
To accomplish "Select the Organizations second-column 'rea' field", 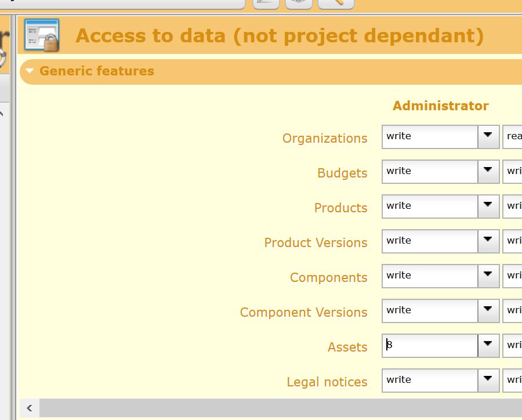I will 513,136.
